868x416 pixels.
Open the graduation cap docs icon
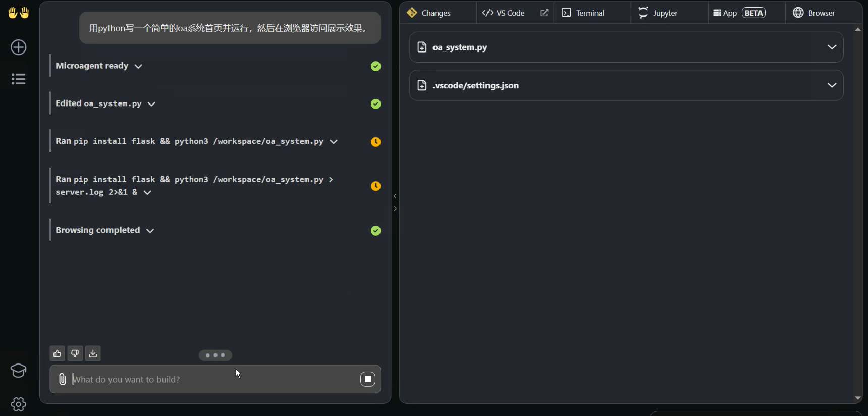point(19,371)
